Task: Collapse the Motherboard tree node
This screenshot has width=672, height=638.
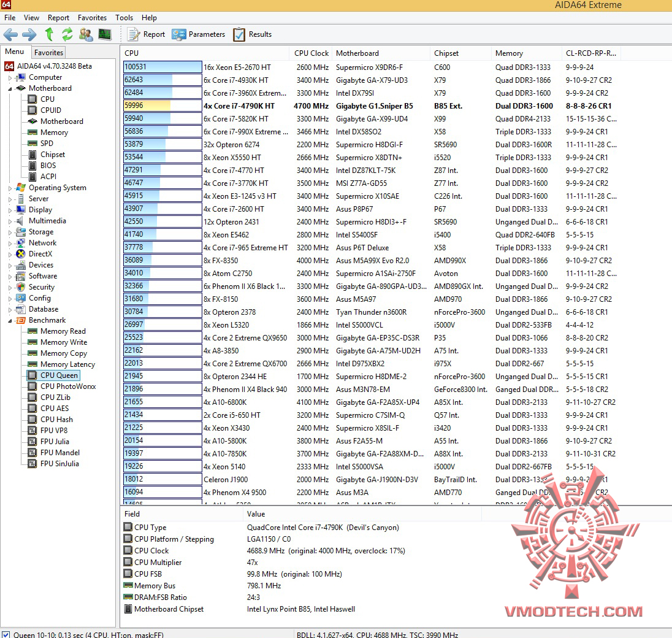Action: [x=10, y=88]
